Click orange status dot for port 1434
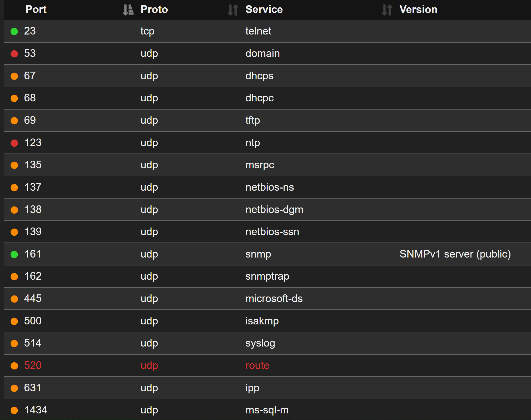The width and height of the screenshot is (531, 420). pyautogui.click(x=14, y=410)
